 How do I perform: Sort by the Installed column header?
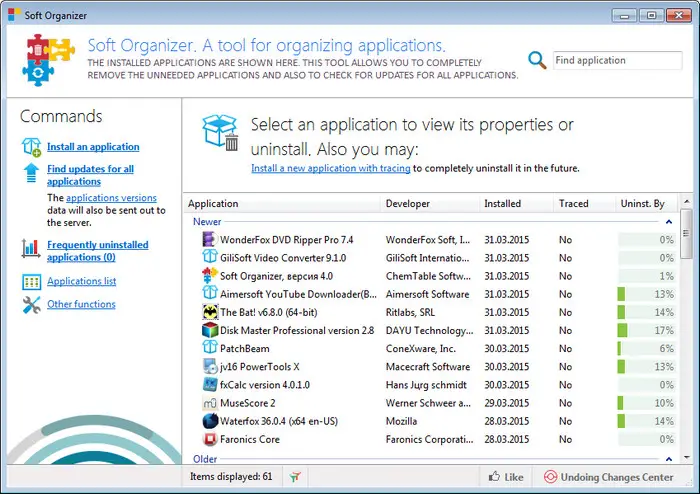tap(517, 203)
